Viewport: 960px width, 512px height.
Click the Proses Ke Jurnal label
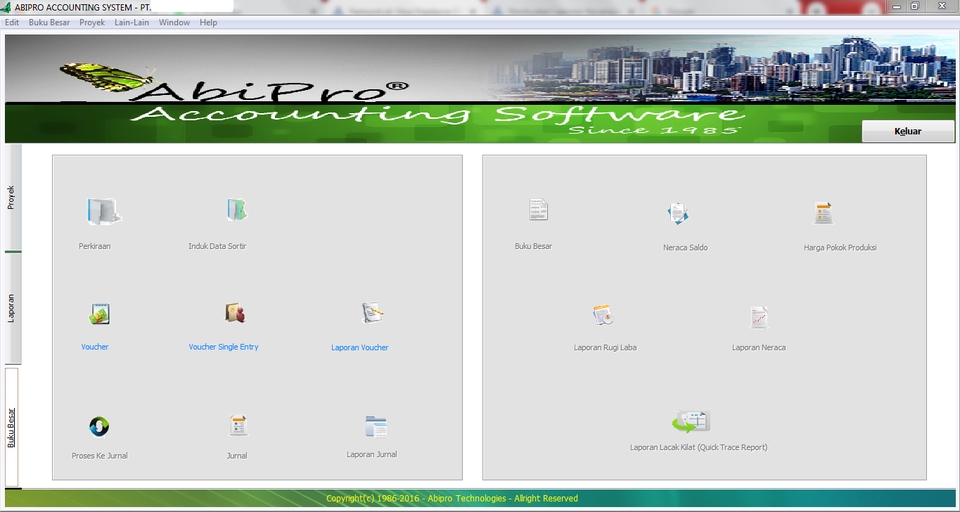(100, 456)
